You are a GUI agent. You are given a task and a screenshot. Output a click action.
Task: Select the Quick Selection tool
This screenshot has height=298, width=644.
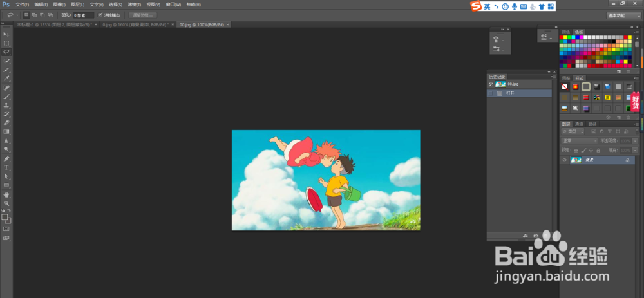tap(6, 61)
